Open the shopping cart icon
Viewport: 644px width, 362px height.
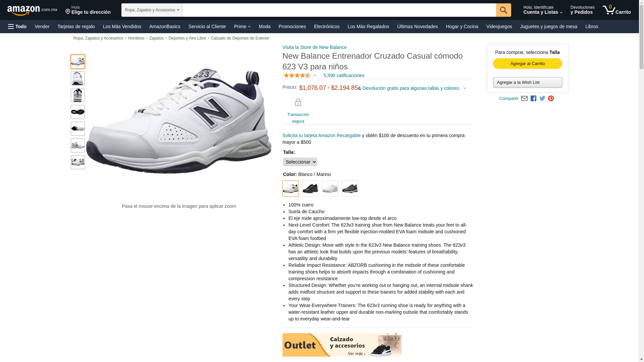pyautogui.click(x=616, y=10)
